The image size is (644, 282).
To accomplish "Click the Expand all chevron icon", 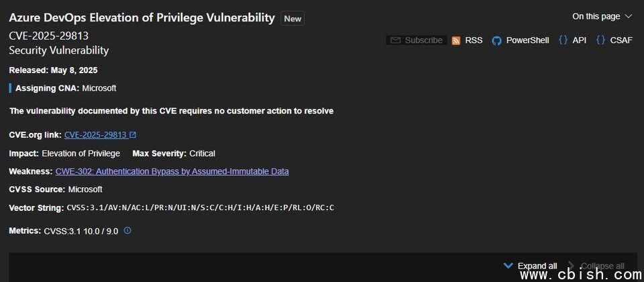I will 508,266.
